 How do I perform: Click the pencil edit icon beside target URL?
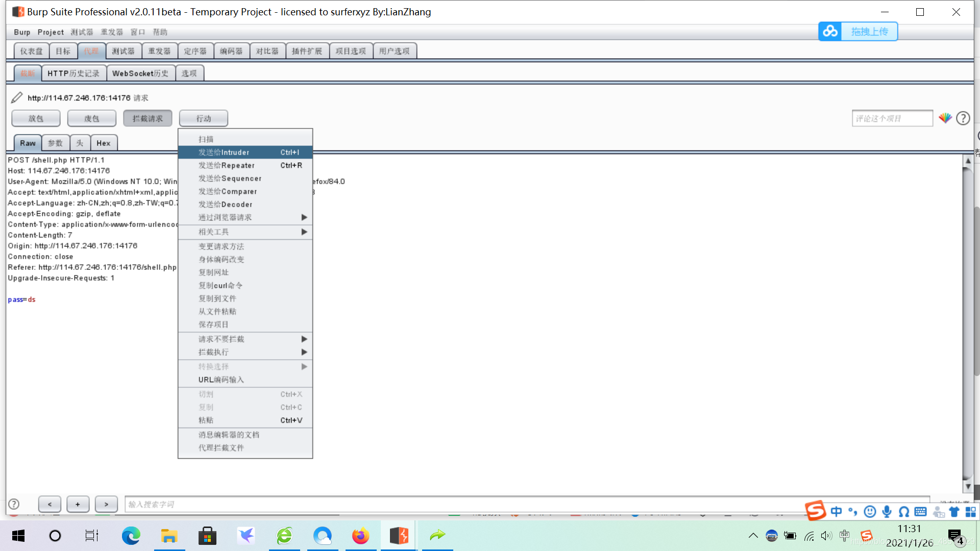(x=17, y=97)
